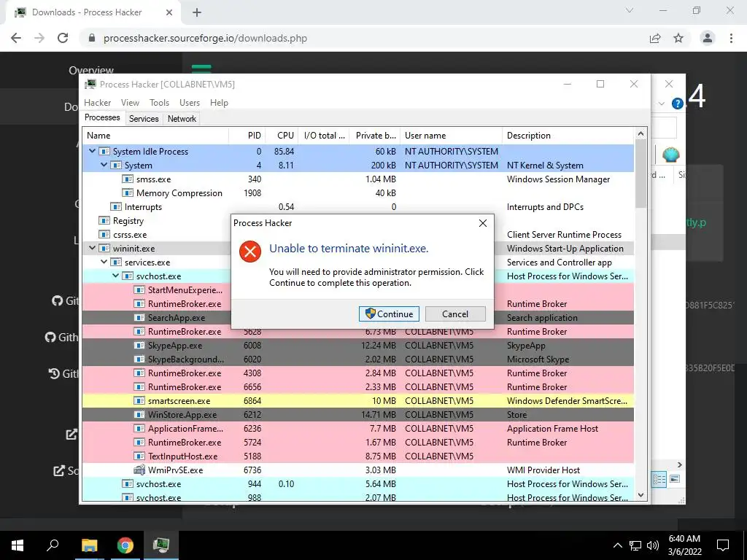Sort by Description column header
Screen dimensions: 747x560
(x=568, y=135)
